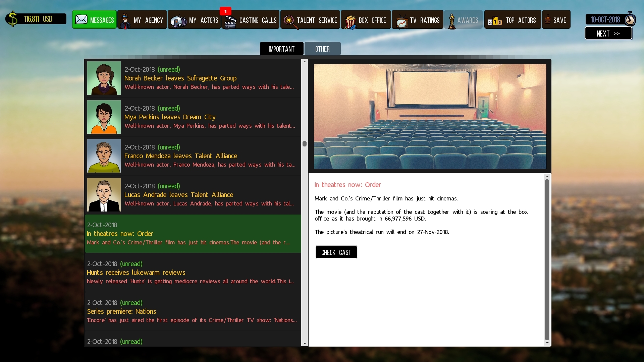The width and height of the screenshot is (644, 362).
Task: Save the game with the Save button
Action: (x=556, y=20)
